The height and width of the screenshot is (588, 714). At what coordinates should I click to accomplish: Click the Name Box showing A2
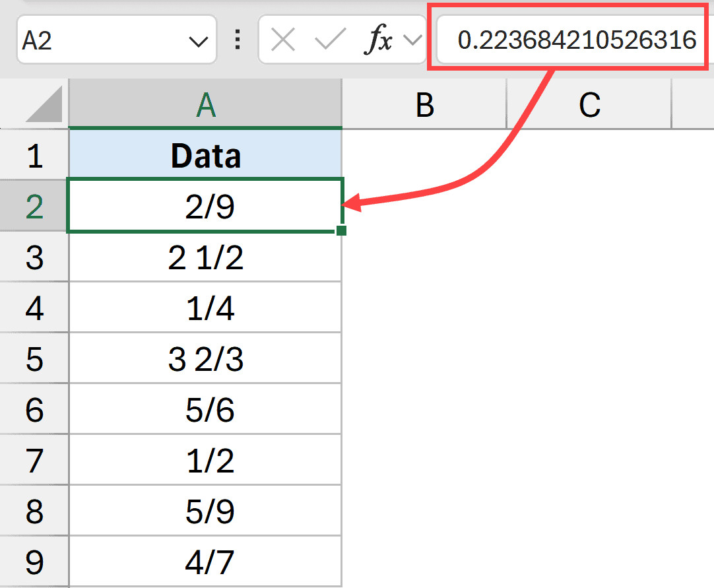99,41
